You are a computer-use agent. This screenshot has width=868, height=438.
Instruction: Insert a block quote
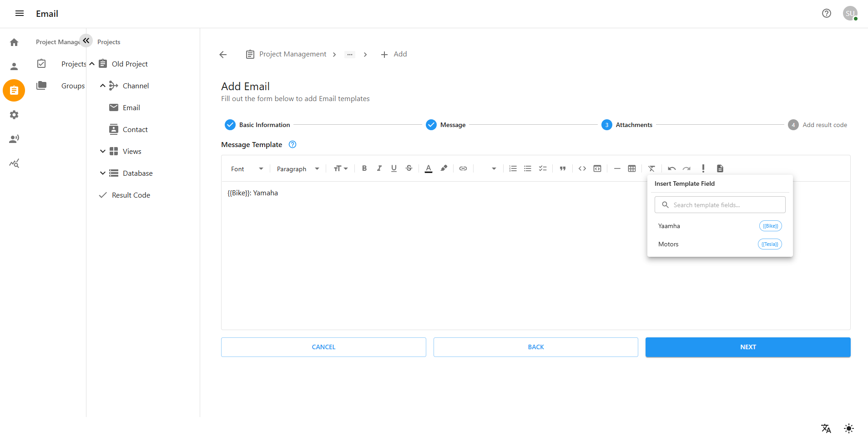tap(563, 168)
